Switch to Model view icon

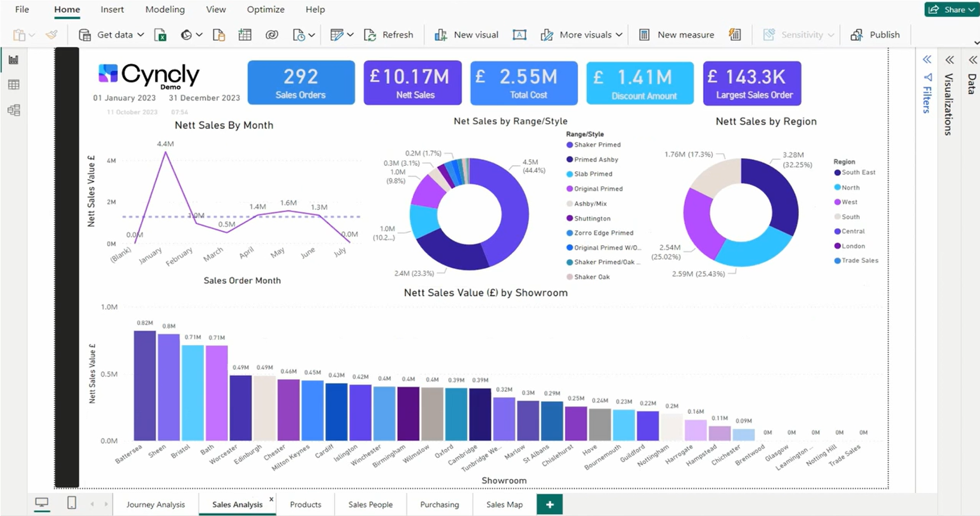[x=14, y=110]
